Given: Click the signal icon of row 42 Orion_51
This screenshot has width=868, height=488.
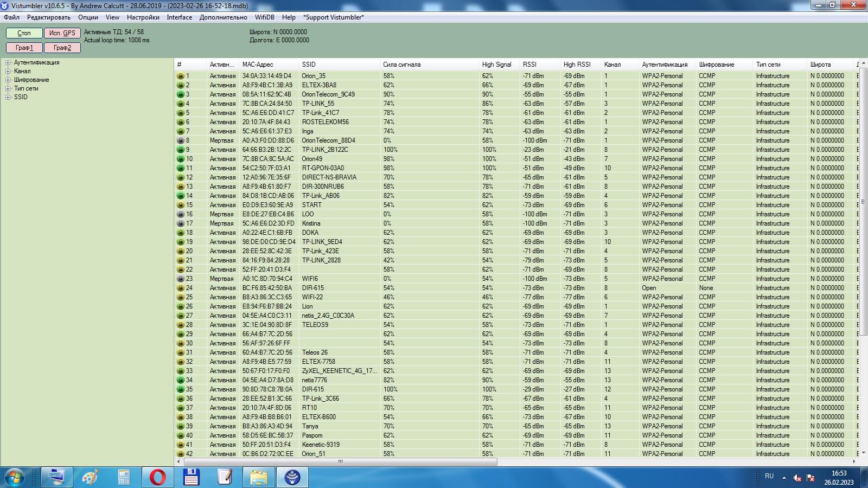Looking at the screenshot, I should (181, 454).
